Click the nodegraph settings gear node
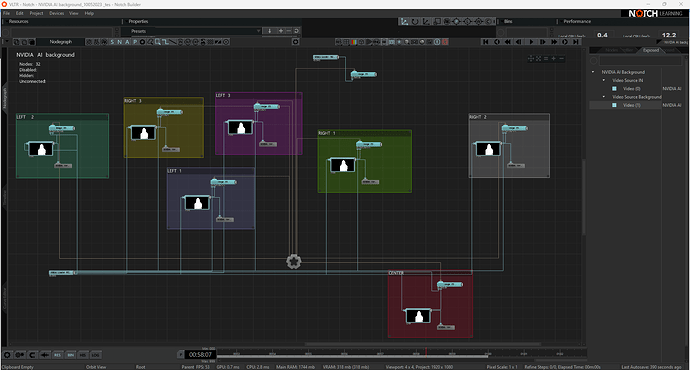This screenshot has width=690, height=370. tap(294, 261)
